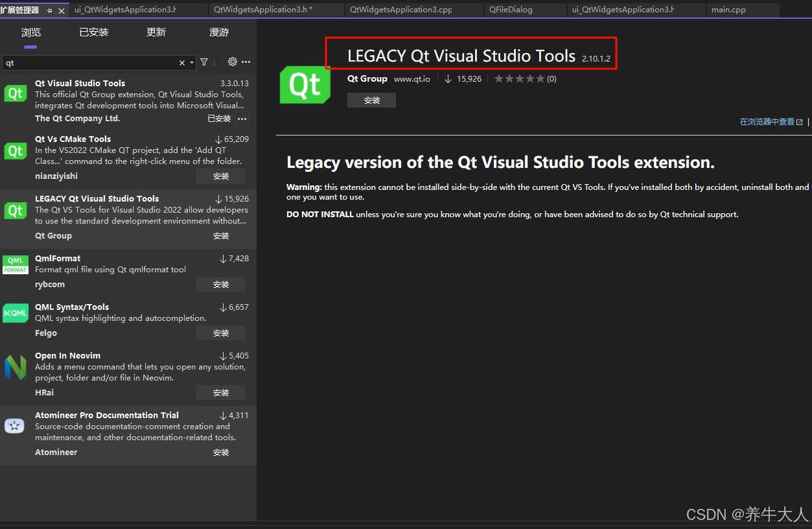812x529 pixels.
Task: Click the Qt Vs CMake Tools icon
Action: coord(15,151)
